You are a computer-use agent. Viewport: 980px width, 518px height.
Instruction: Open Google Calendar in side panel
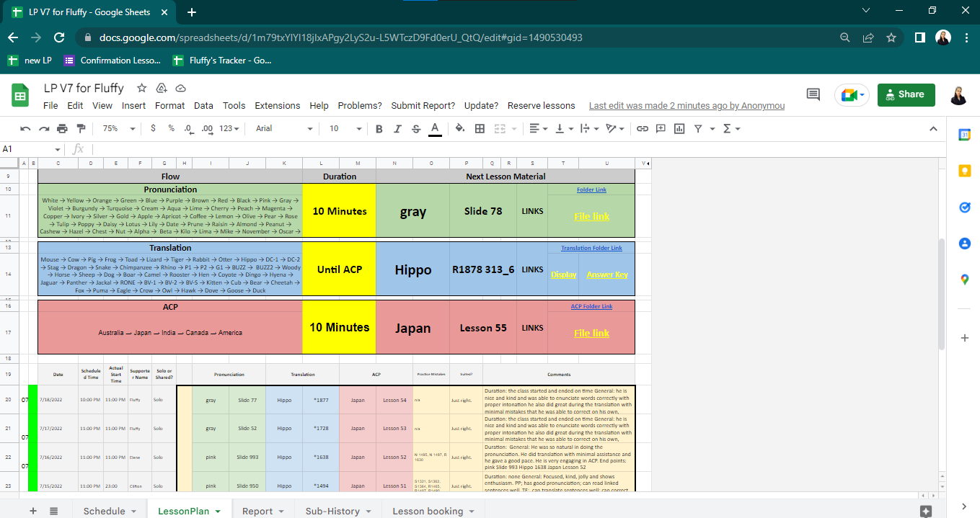click(x=965, y=135)
